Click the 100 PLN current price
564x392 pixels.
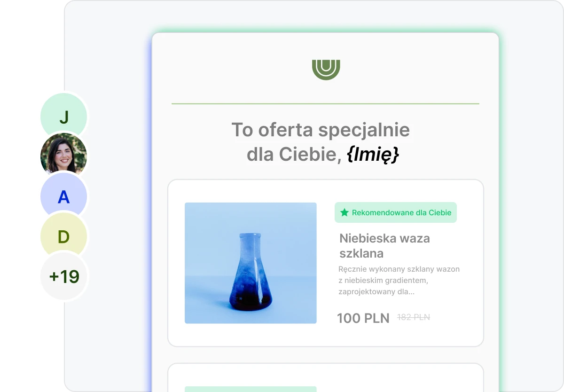point(363,318)
